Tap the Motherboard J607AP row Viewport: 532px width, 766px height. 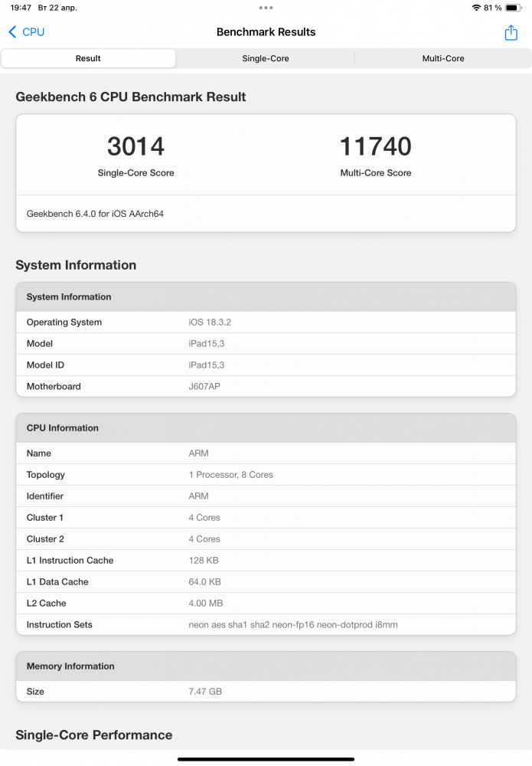[x=266, y=387]
